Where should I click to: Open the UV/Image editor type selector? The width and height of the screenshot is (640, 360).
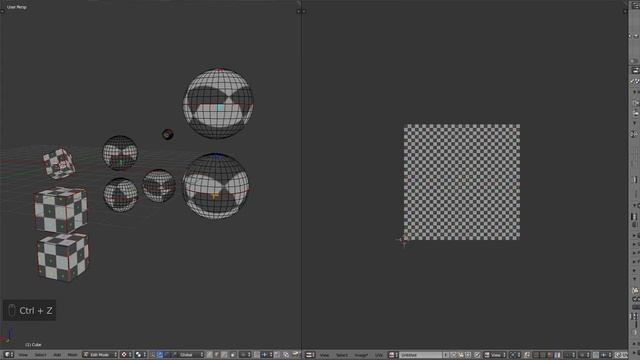pyautogui.click(x=310, y=355)
